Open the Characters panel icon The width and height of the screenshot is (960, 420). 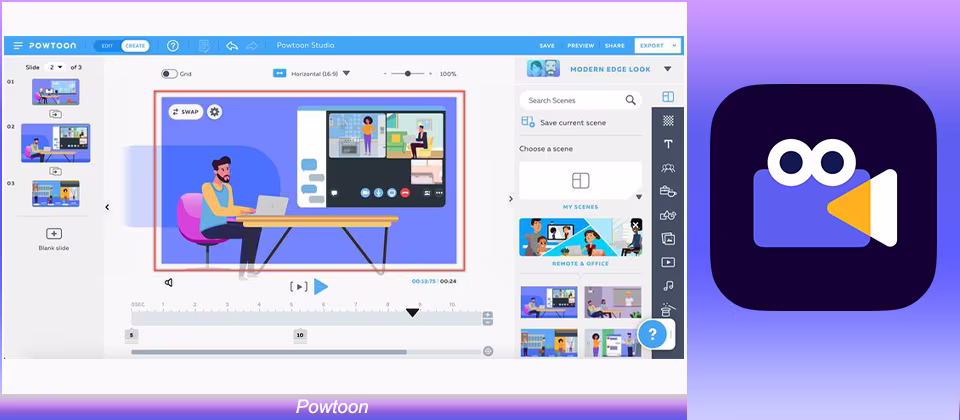point(668,168)
